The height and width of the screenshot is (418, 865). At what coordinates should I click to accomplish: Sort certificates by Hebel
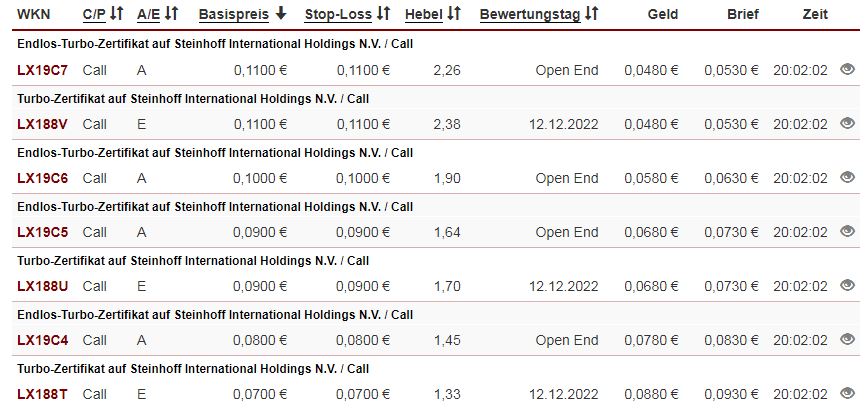(x=433, y=15)
